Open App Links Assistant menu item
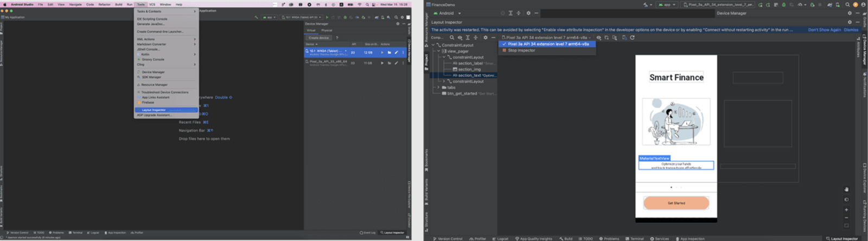This screenshot has width=868, height=241. [166, 97]
